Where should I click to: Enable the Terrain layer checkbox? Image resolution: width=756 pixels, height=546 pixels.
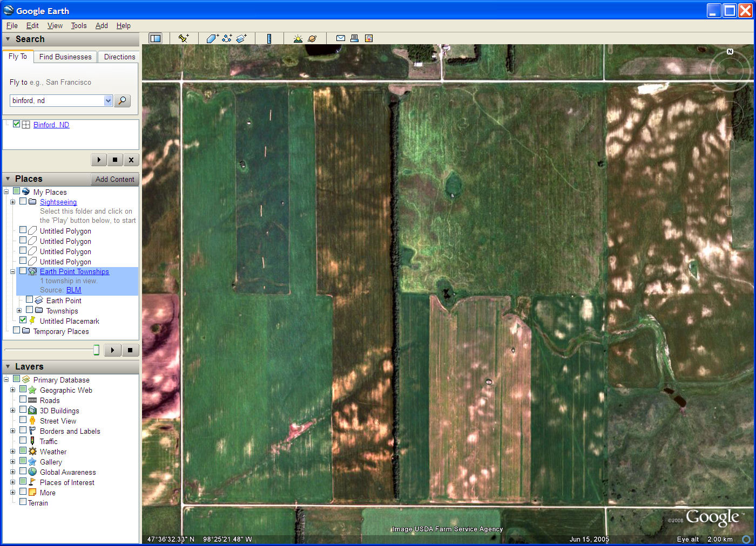(x=23, y=502)
